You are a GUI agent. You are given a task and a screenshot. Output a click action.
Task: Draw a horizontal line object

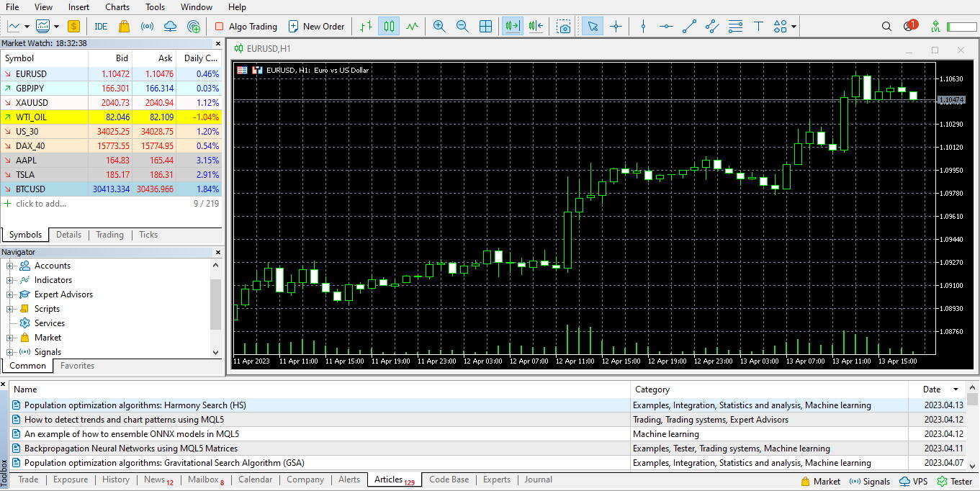[666, 26]
